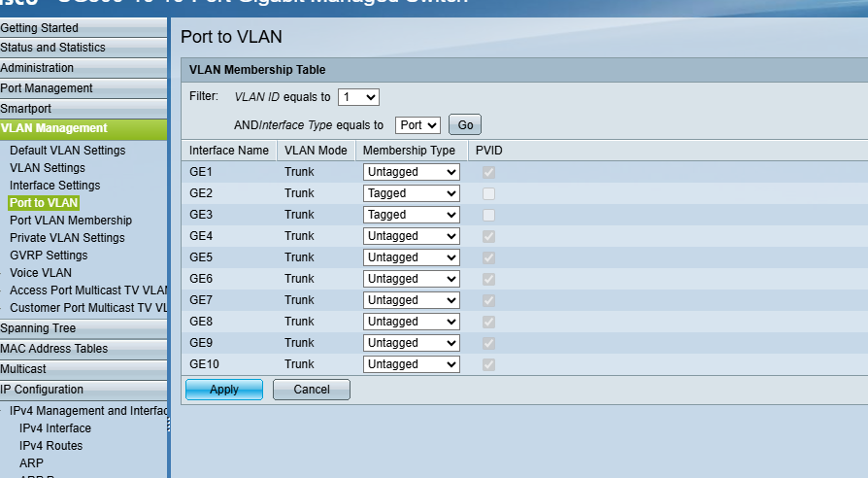Toggle the PVID checkbox for GE1

click(x=489, y=172)
